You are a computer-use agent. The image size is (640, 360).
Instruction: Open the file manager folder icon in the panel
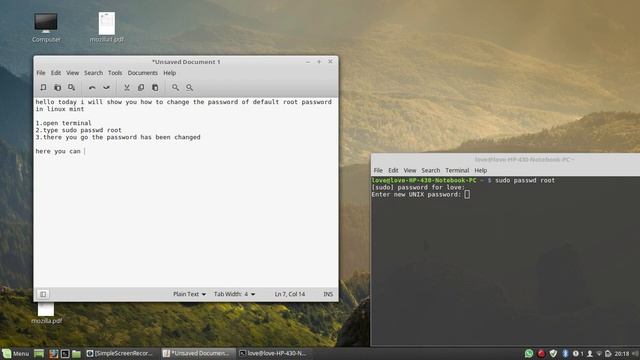[76, 353]
